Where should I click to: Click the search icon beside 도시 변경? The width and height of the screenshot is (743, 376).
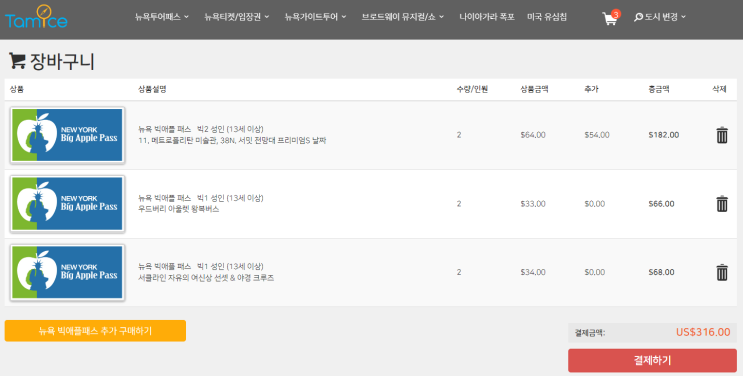click(638, 17)
